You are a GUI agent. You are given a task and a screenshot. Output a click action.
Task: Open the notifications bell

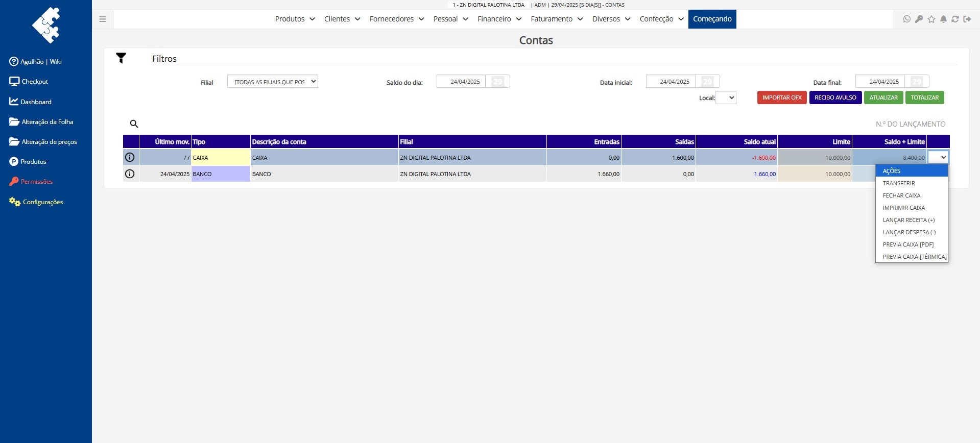[944, 19]
